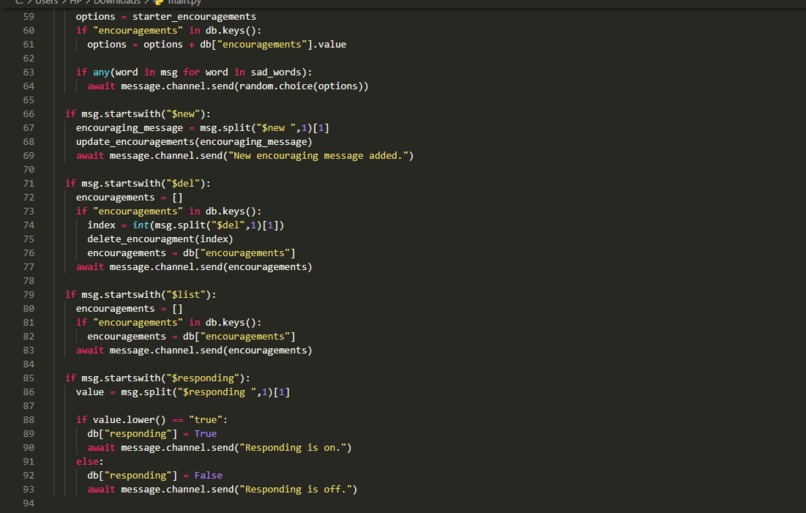806x513 pixels.
Task: Click 'options' variable at start of line 61
Action: click(107, 44)
